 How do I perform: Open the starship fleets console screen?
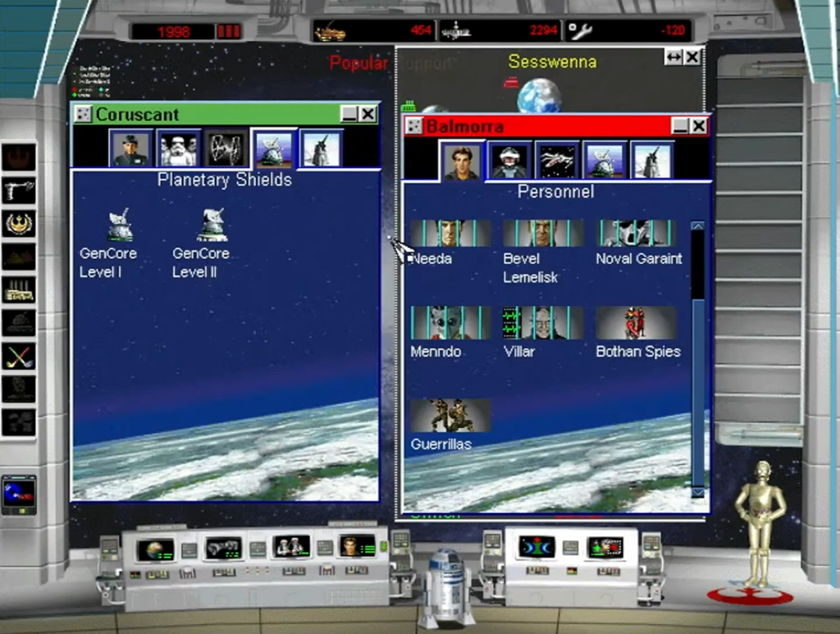tap(223, 549)
